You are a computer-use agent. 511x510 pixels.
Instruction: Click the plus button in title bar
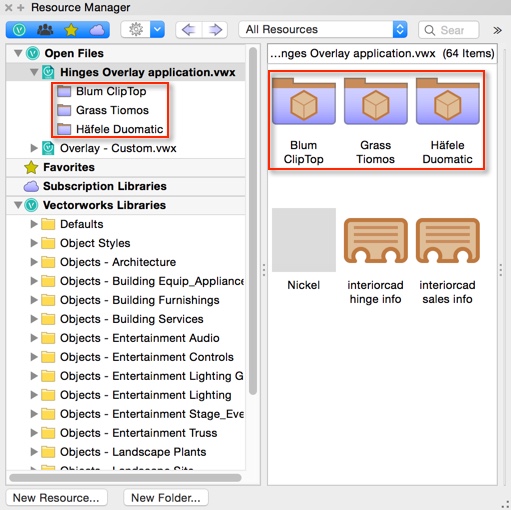[21, 7]
